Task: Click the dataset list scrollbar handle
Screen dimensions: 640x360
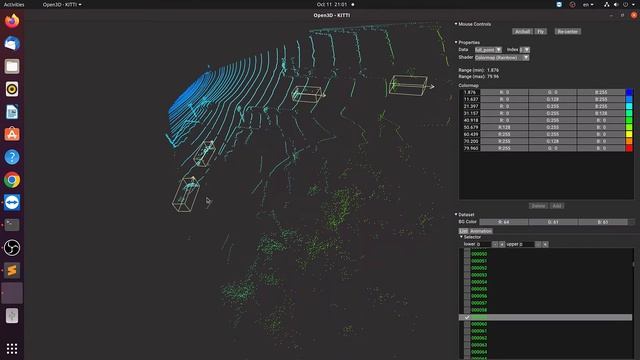Action: pyautogui.click(x=633, y=264)
